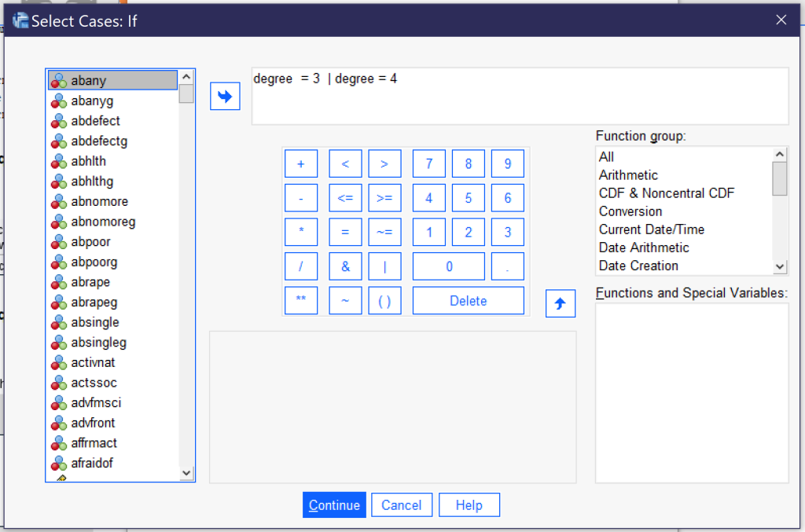
Task: Click digit 7 on the keypad
Action: (x=428, y=163)
